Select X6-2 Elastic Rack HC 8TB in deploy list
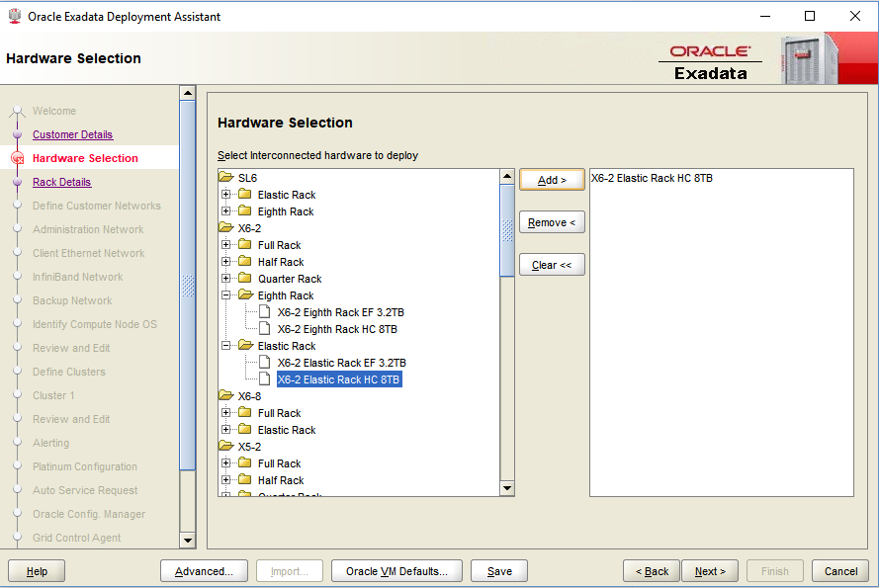 [x=652, y=179]
